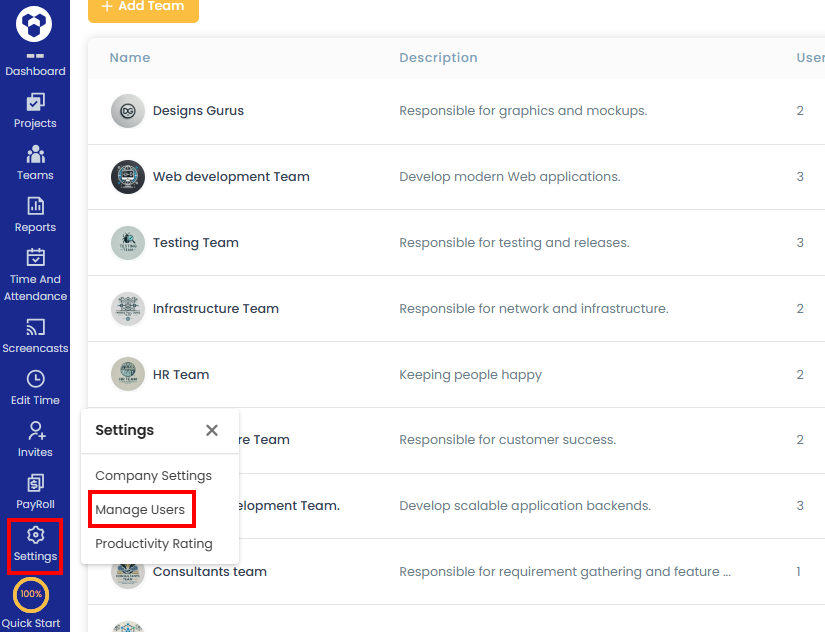
Task: Sort teams by the Name column
Action: [x=129, y=57]
